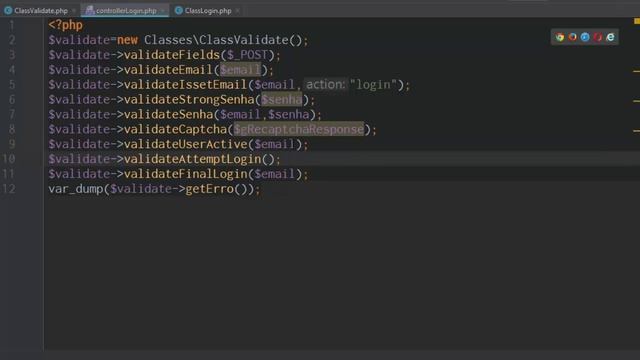Click the validateSenha method call
Viewport: 640px width, 360px height.
[x=168, y=114]
